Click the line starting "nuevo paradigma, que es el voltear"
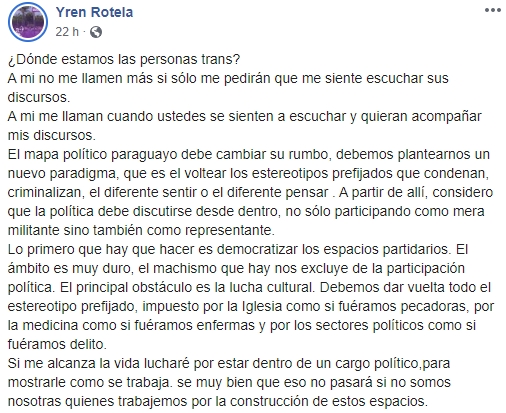506x413 pixels. click(248, 173)
